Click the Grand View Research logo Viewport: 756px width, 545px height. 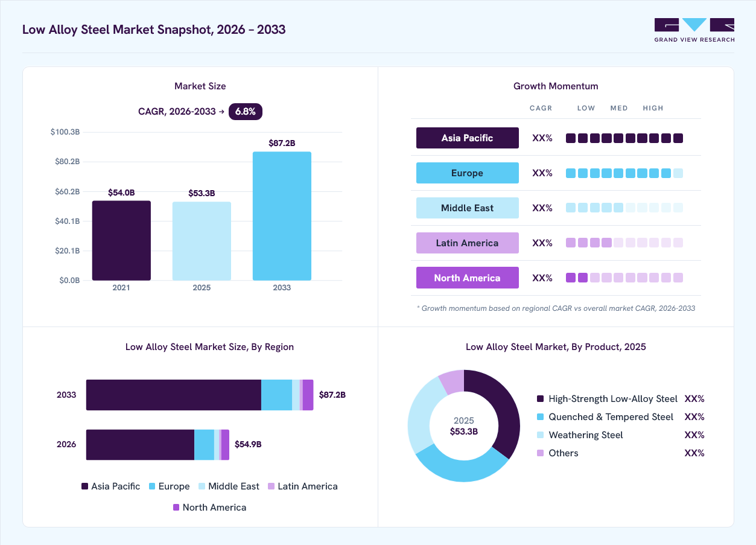694,30
